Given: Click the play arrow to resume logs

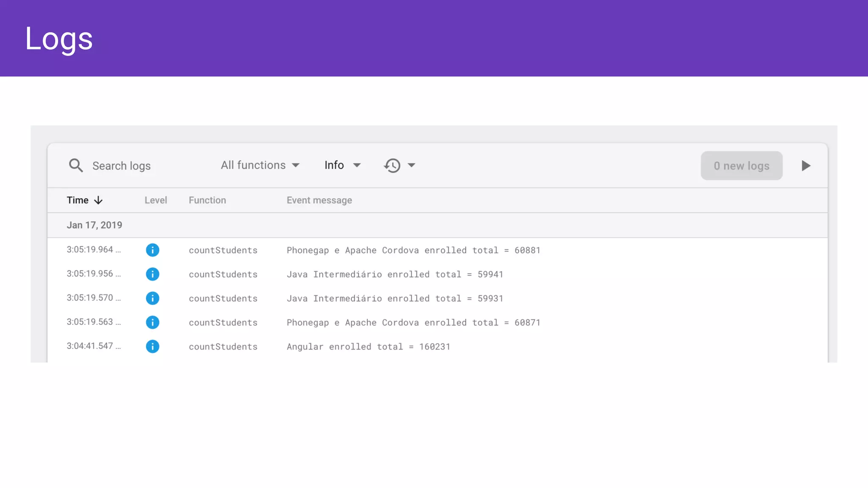Looking at the screenshot, I should click(x=806, y=166).
